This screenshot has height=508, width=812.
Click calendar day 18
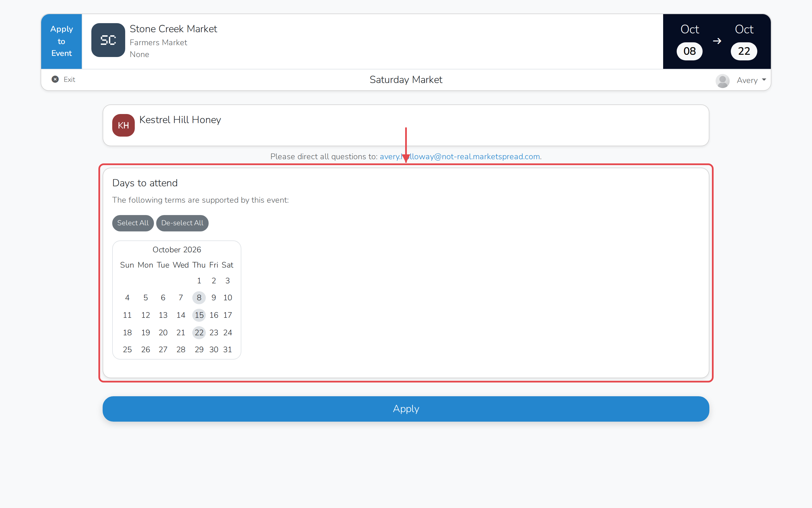127,333
